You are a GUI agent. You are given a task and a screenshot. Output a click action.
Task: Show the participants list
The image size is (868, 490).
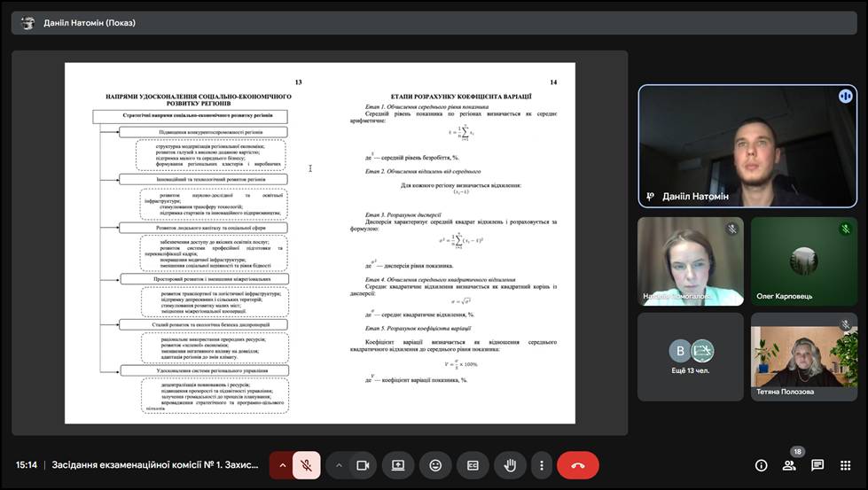pos(789,465)
